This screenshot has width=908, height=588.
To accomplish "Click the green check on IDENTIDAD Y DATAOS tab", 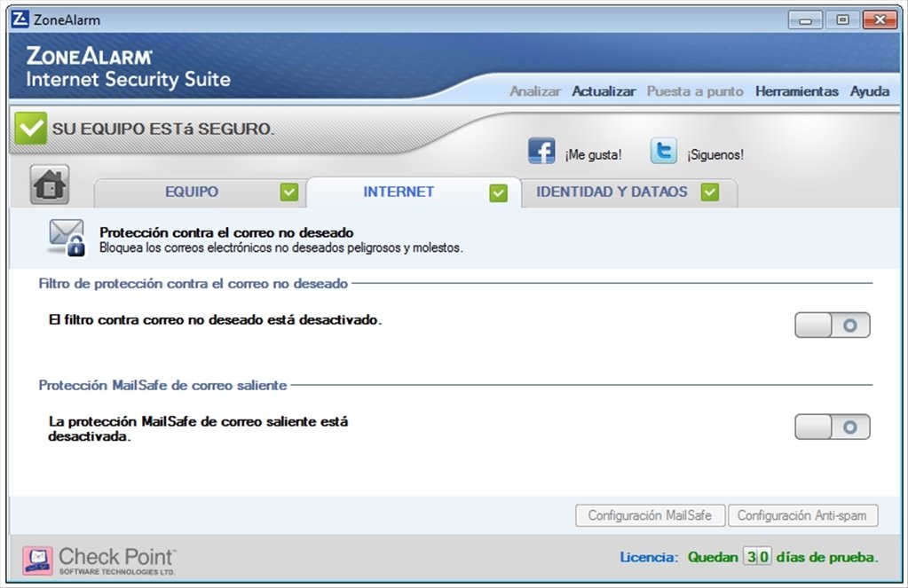I will [x=709, y=192].
